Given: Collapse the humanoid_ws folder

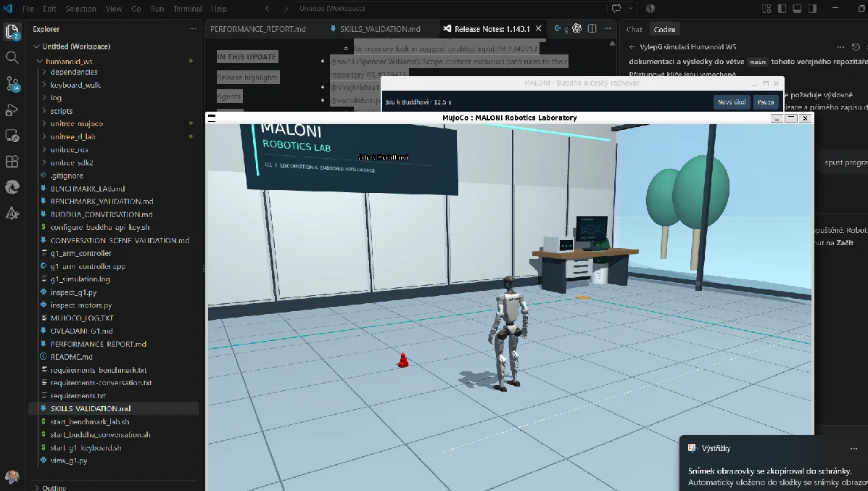Looking at the screenshot, I should (x=40, y=61).
